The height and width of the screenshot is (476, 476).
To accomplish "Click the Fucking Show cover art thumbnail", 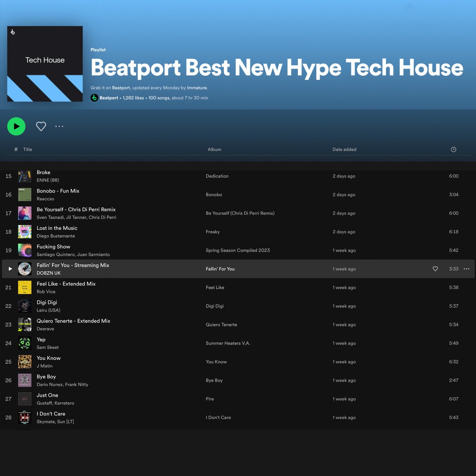I will coord(25,250).
